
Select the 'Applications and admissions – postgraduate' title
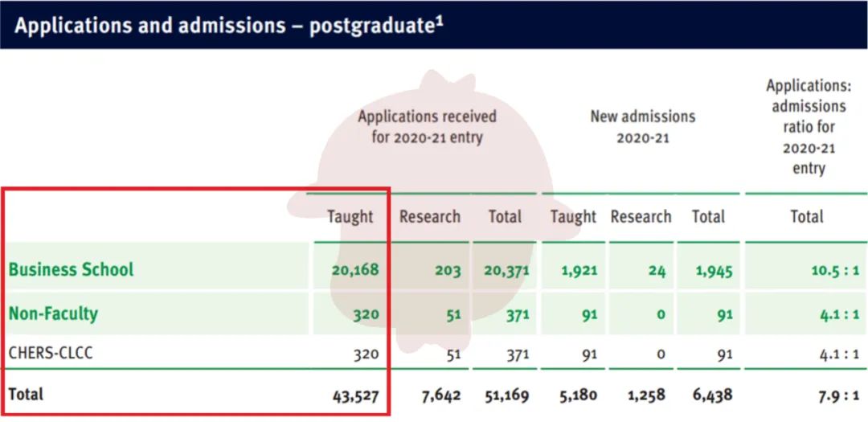[x=229, y=25]
